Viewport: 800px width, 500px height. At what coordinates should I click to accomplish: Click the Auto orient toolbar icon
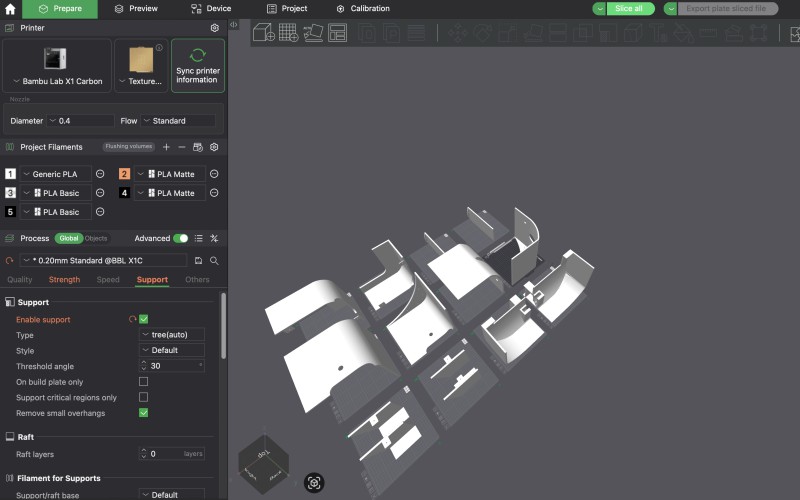(x=313, y=33)
